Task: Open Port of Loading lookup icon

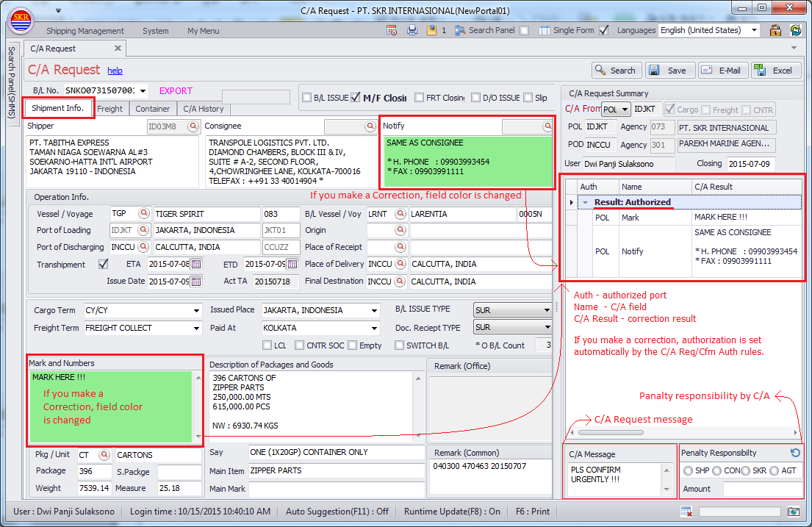Action: click(144, 229)
